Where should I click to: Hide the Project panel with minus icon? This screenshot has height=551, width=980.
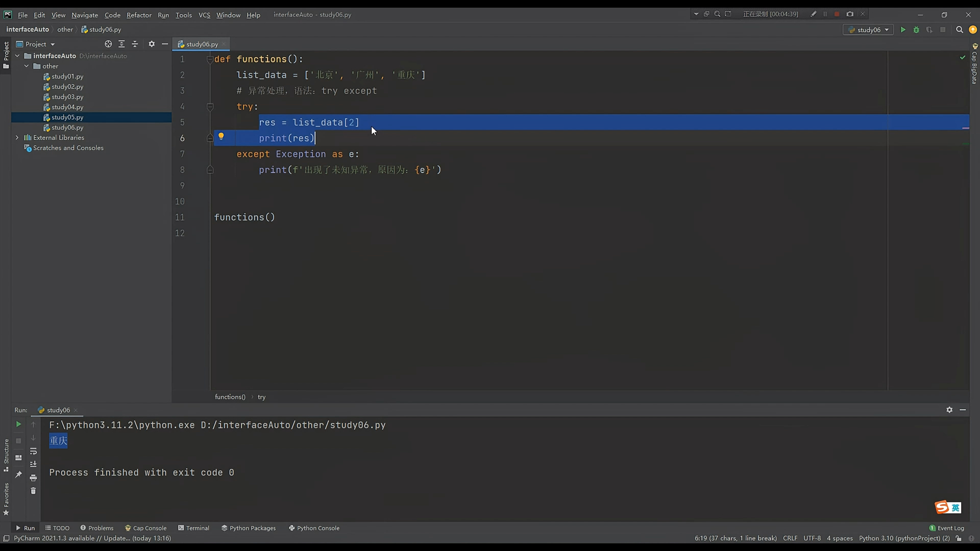165,44
